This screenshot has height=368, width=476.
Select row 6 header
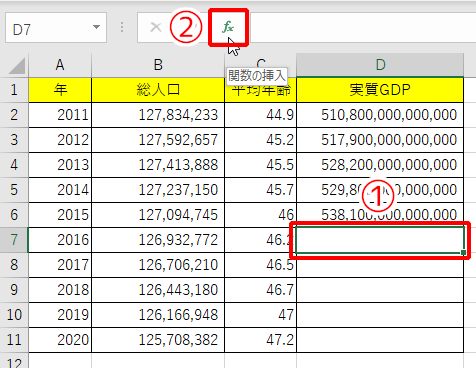pyautogui.click(x=14, y=215)
